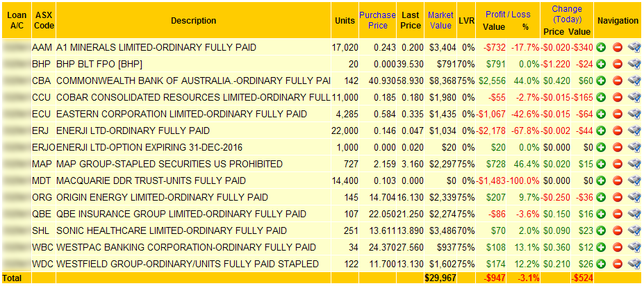Click the red minus icon for MAP

tap(618, 164)
